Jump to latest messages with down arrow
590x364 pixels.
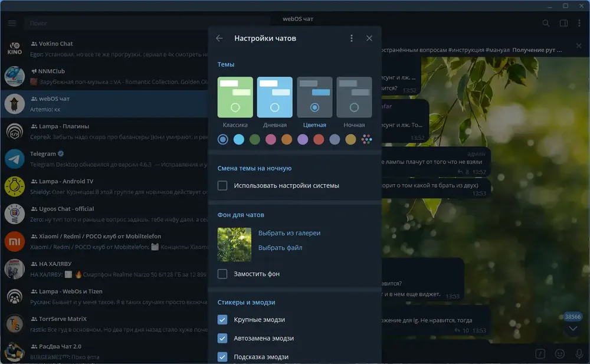573,329
